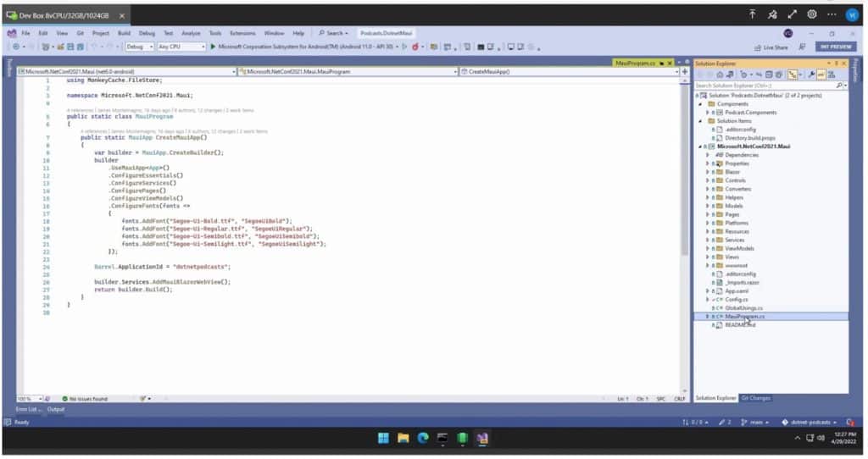
Task: Open Visual Studio from the Windows taskbar
Action: [482, 439]
